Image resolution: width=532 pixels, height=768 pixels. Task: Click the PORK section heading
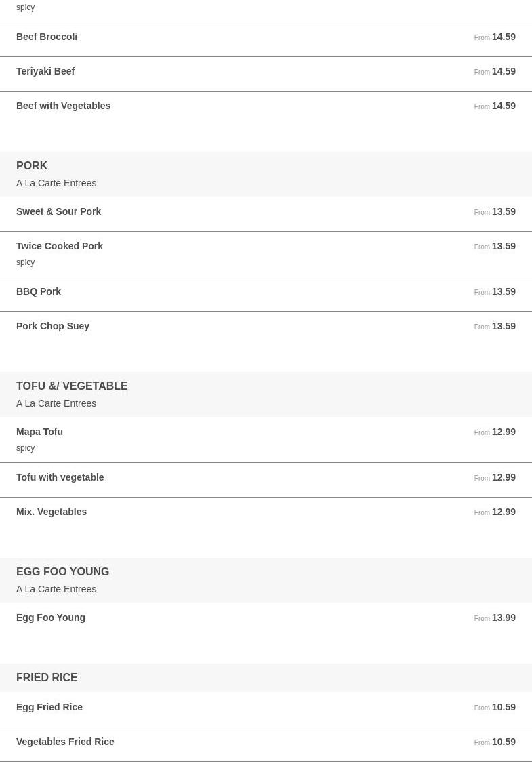tap(32, 165)
